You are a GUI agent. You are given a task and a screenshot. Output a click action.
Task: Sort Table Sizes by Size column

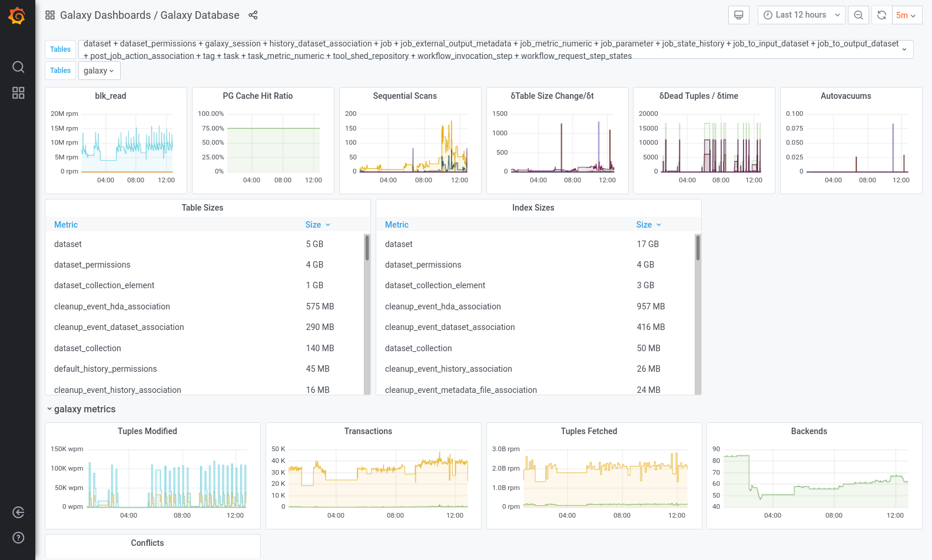click(318, 225)
